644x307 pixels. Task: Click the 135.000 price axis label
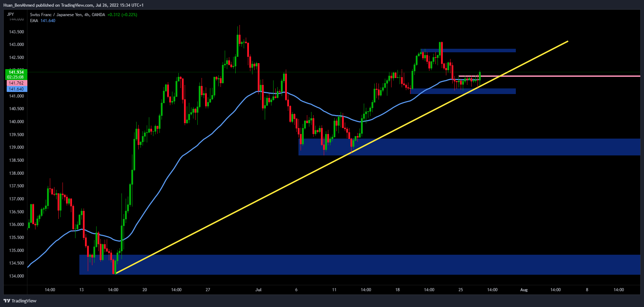click(17, 251)
